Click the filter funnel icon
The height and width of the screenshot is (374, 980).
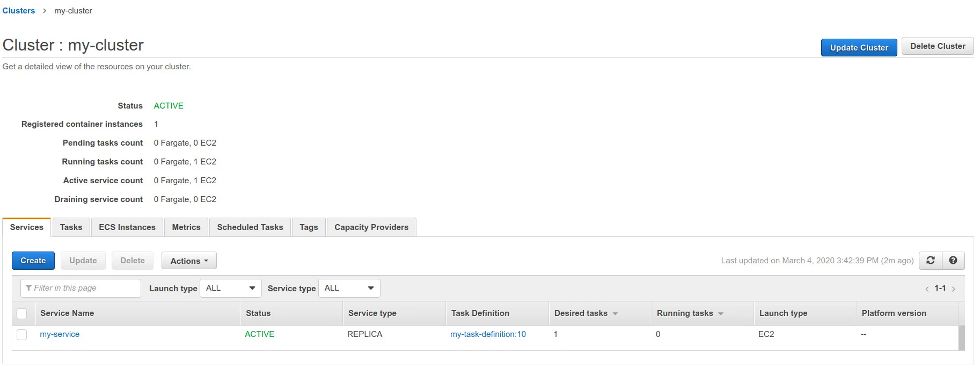(x=28, y=289)
